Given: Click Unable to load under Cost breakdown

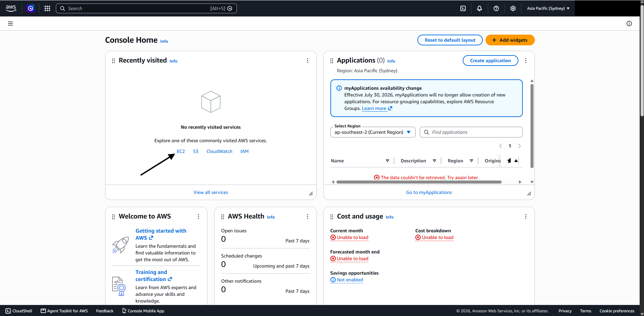Looking at the screenshot, I should [434, 237].
